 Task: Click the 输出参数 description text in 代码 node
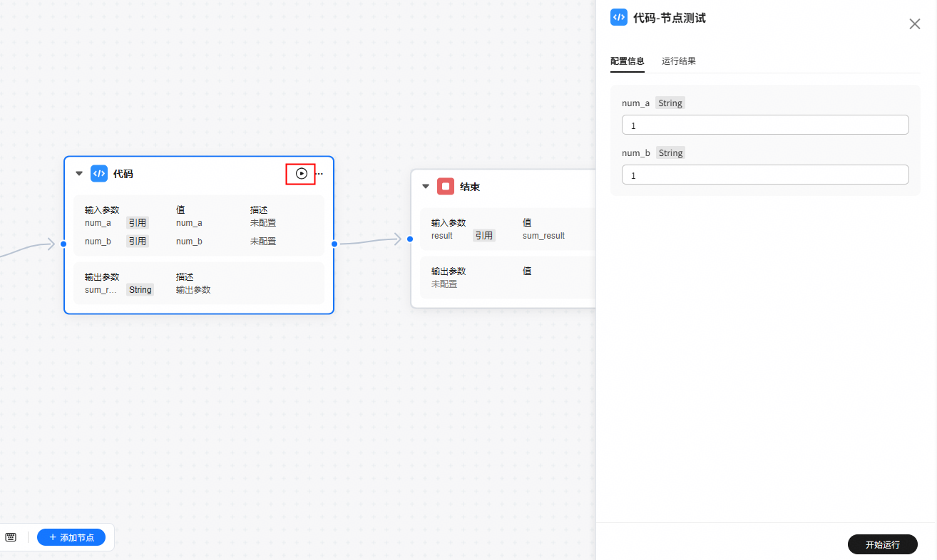(x=193, y=290)
